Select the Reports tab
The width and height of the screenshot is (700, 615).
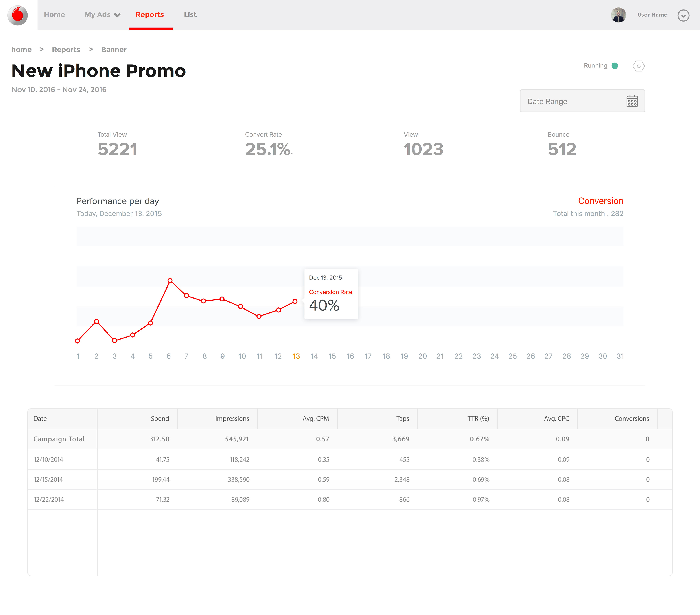coord(150,15)
